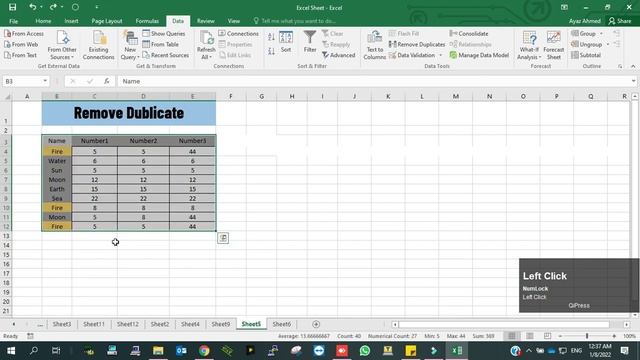Sort Z to A descending
Screen dimensions: 640x360
[x=271, y=51]
